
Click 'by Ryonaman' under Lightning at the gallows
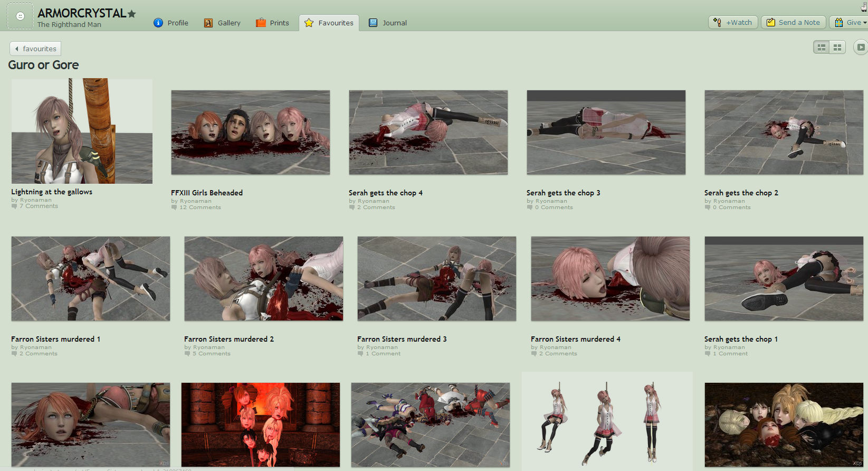[32, 200]
